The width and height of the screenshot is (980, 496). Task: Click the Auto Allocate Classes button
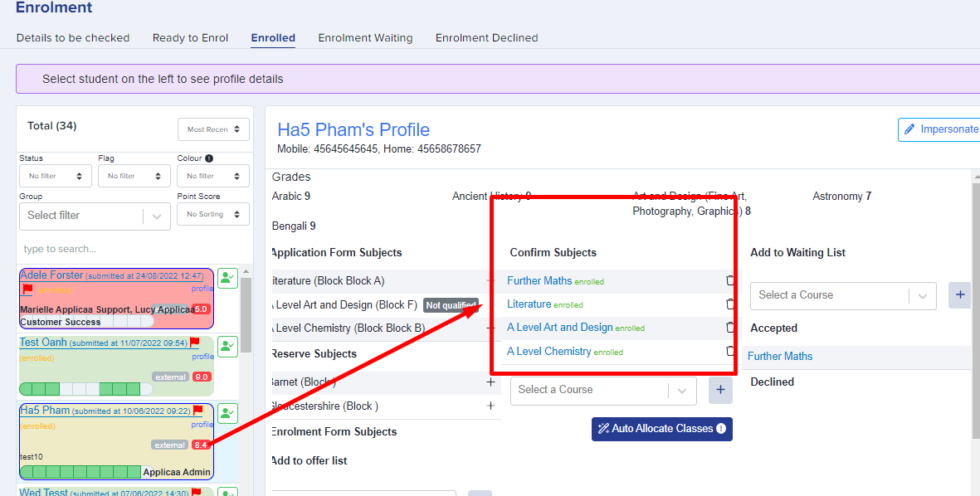662,429
